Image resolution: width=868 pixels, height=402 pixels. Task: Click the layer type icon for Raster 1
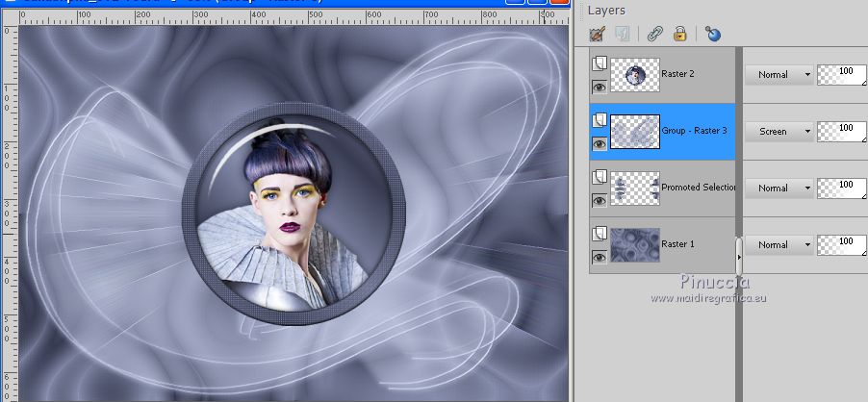point(599,234)
